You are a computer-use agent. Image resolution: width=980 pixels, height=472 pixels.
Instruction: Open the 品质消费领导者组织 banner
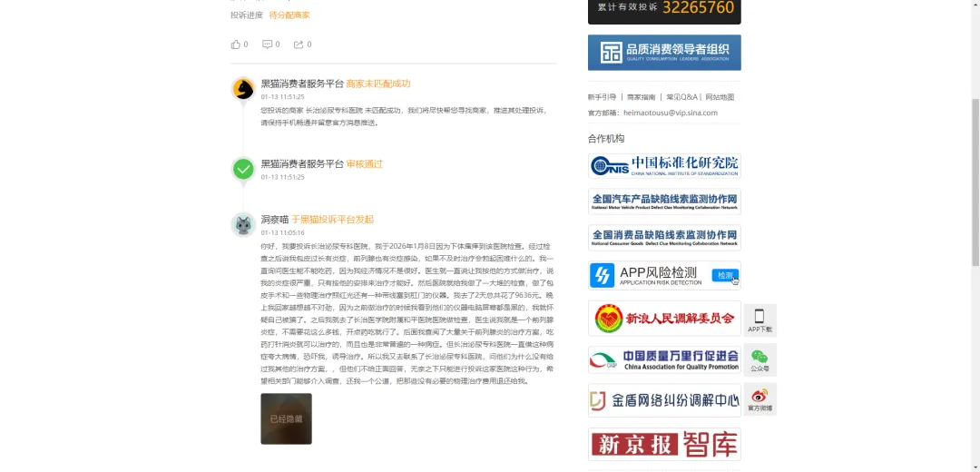pos(664,53)
